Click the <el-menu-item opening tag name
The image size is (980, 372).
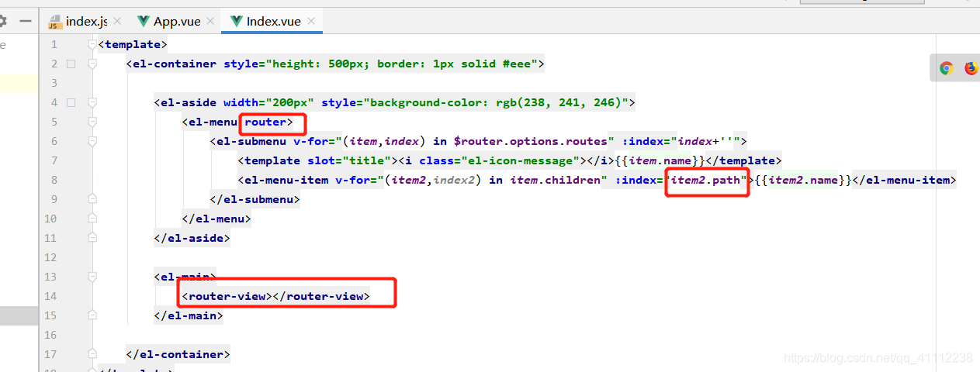click(283, 180)
